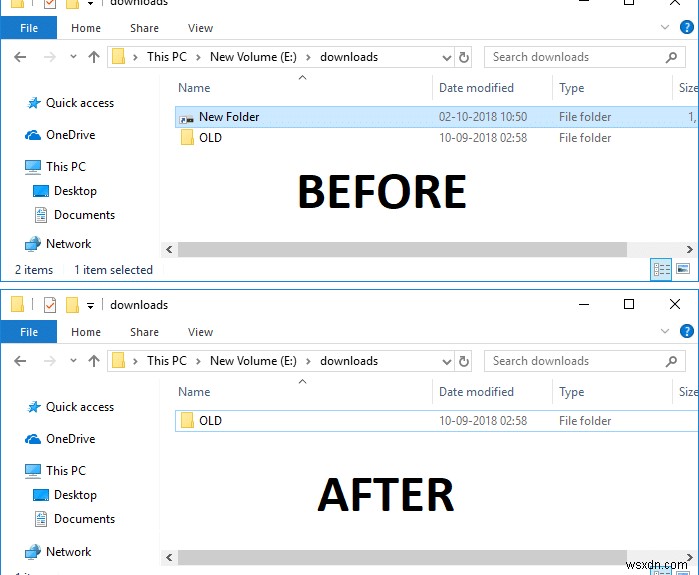
Task: Sort by Name column in BEFORE window
Action: (194, 88)
